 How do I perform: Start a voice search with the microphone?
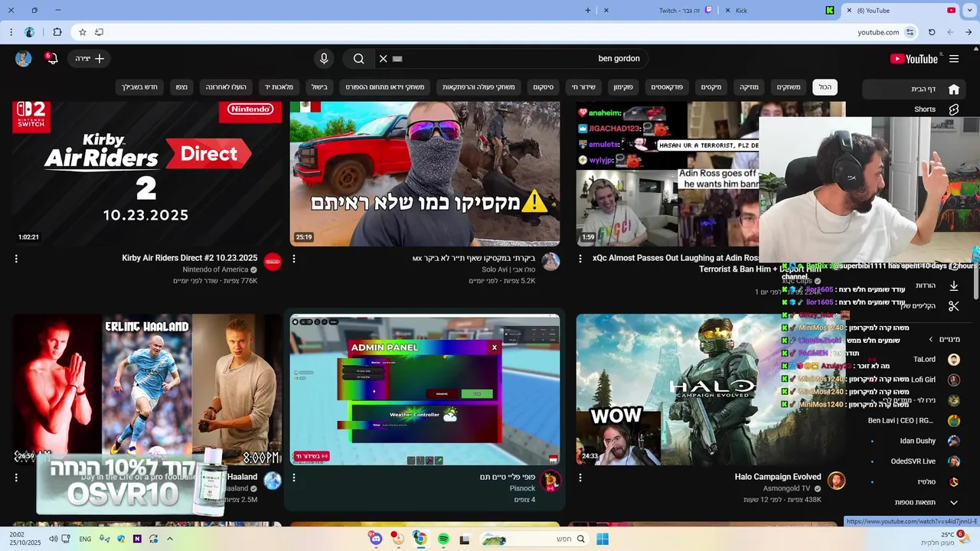[x=324, y=59]
